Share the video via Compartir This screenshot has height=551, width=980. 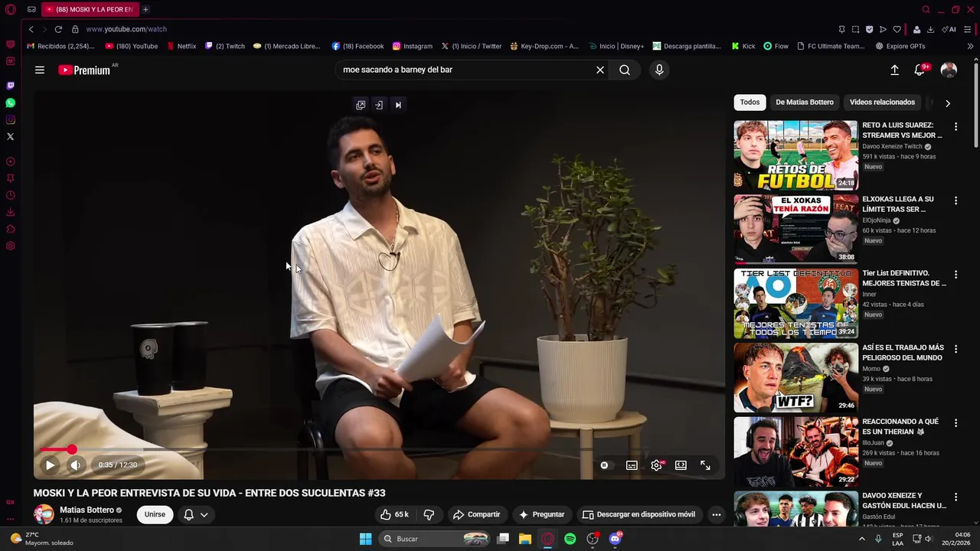click(476, 514)
